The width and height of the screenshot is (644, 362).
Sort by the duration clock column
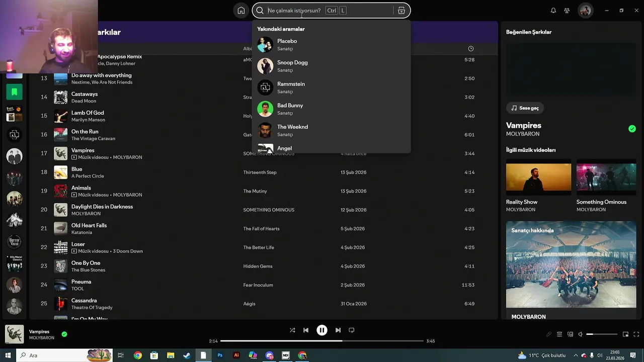(x=471, y=49)
